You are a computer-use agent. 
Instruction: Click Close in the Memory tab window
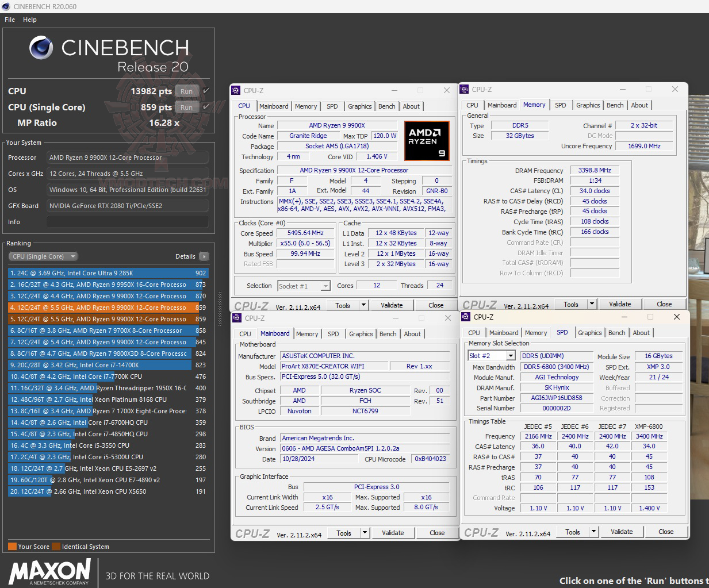[664, 304]
